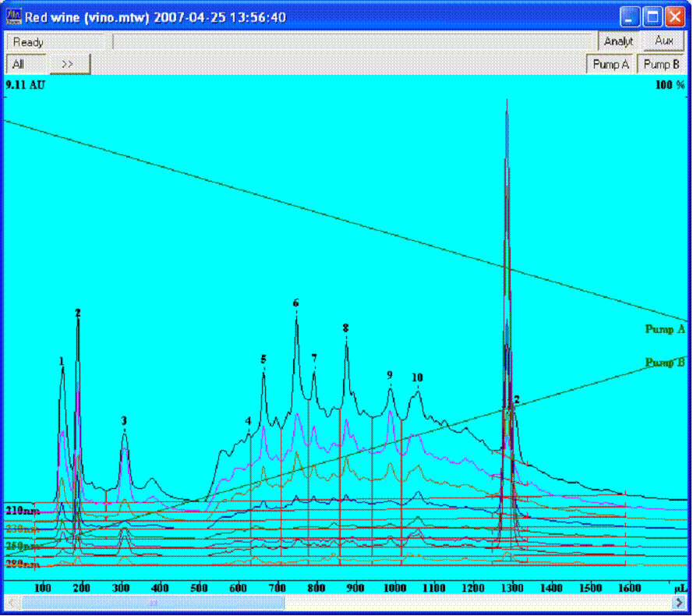Select peak label 8 on the chromatogram

click(x=345, y=327)
